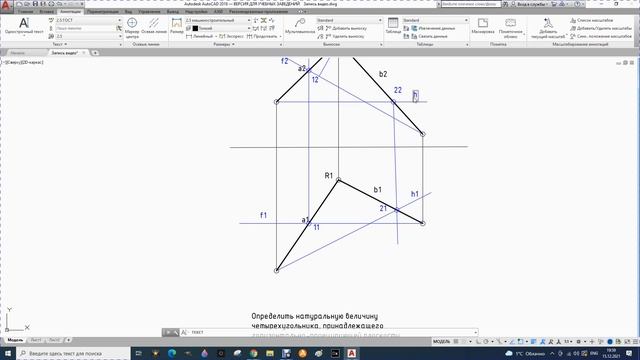The height and width of the screenshot is (360, 640).
Task: Switch to the Parametric ribbon tab
Action: coord(102,11)
